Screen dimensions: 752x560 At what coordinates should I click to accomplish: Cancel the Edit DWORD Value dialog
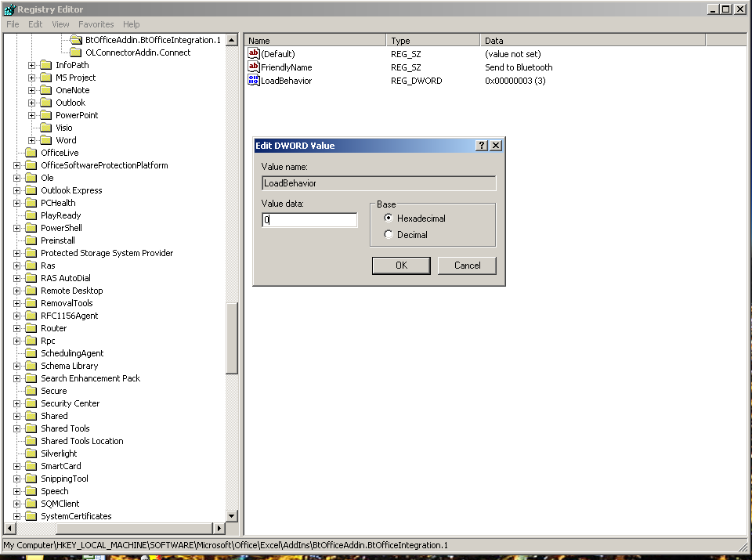pos(467,266)
